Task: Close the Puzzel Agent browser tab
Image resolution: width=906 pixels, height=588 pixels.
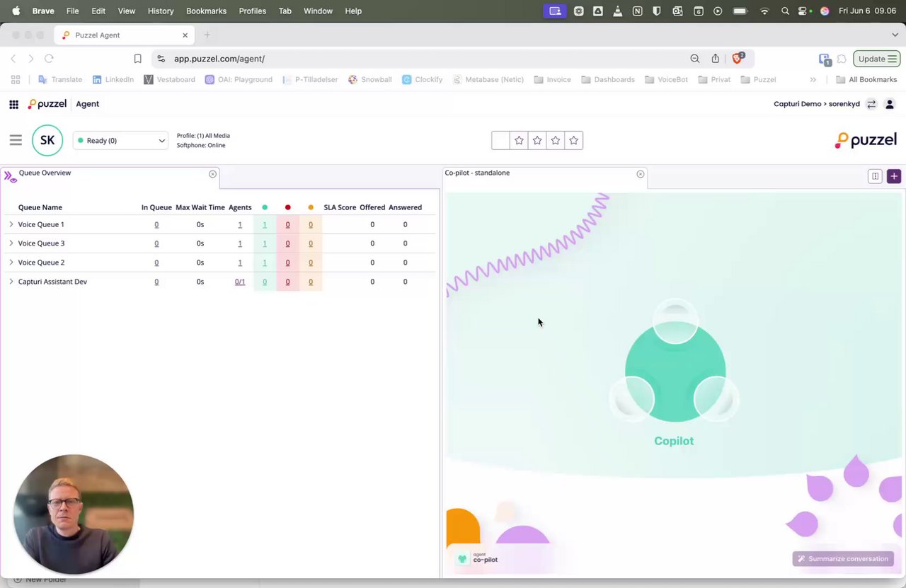Action: click(185, 35)
